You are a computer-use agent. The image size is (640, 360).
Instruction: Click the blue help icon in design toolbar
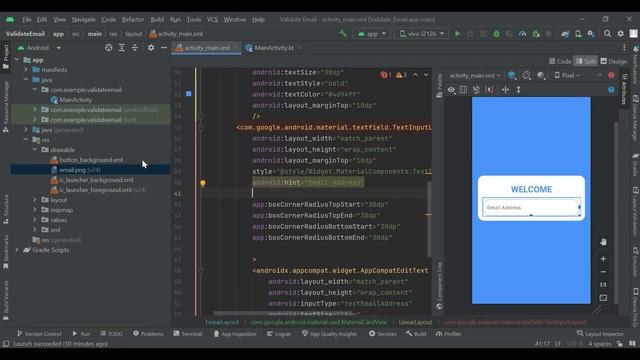point(611,90)
